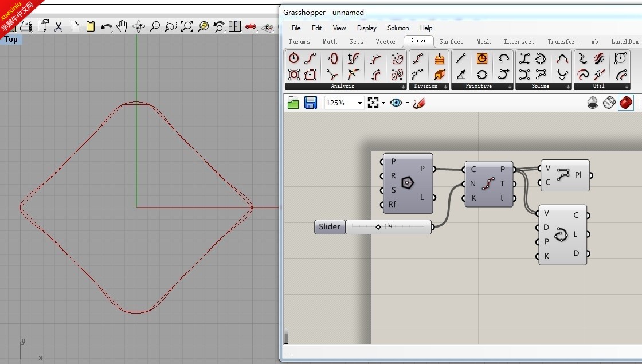Select the Contour component in Division panel
This screenshot has height=364, width=642.
[x=439, y=58]
